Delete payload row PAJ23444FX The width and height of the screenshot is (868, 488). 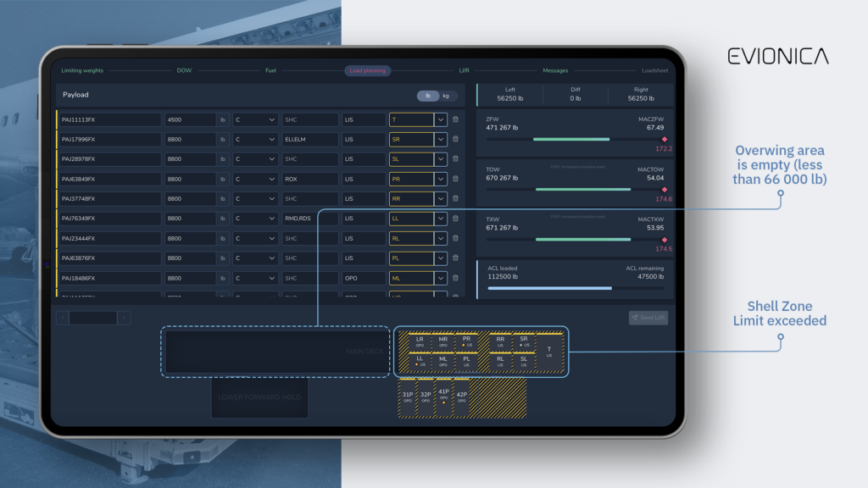click(455, 239)
